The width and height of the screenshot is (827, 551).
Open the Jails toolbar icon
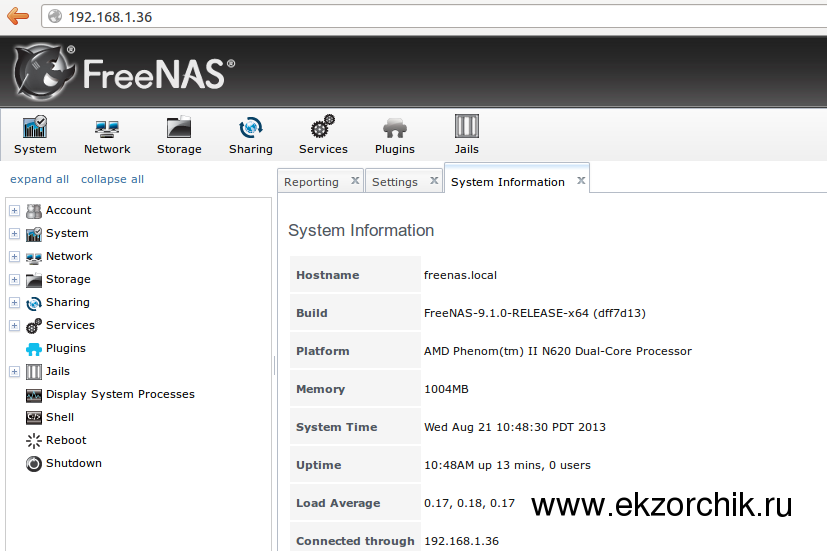coord(467,127)
